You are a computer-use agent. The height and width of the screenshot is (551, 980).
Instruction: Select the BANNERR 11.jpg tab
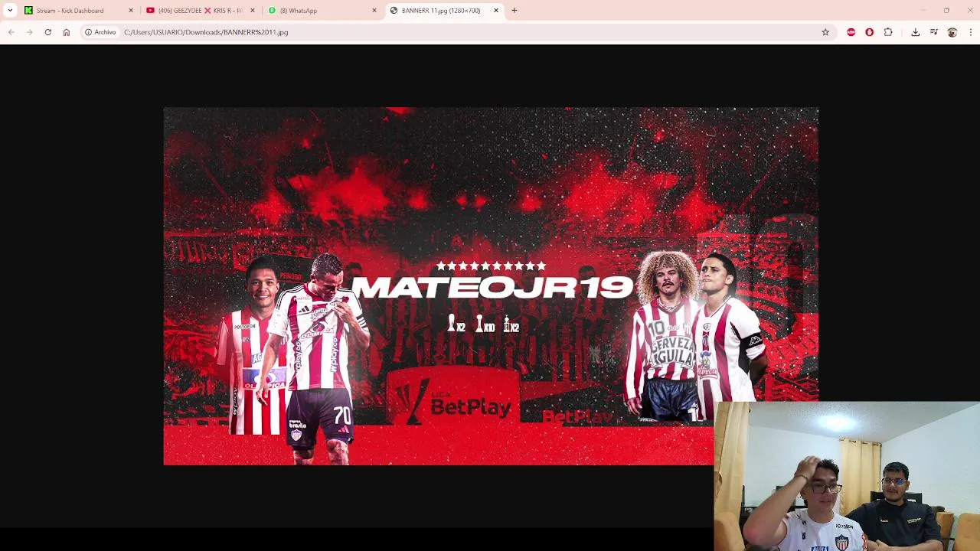click(444, 11)
